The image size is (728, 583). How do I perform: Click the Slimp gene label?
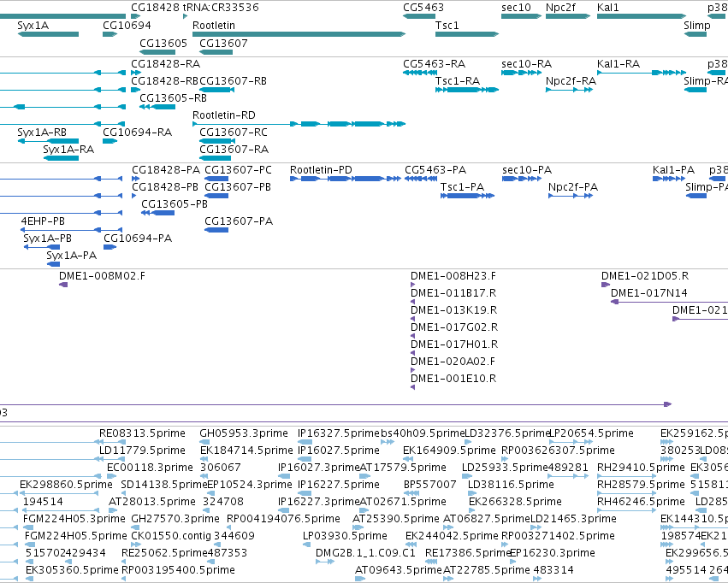pyautogui.click(x=697, y=26)
